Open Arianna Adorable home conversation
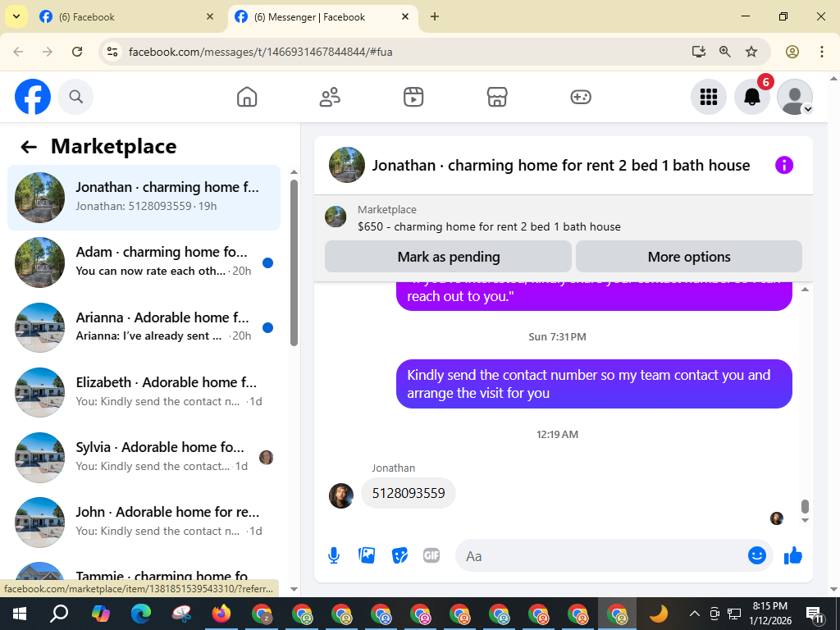This screenshot has width=840, height=630. tap(144, 327)
